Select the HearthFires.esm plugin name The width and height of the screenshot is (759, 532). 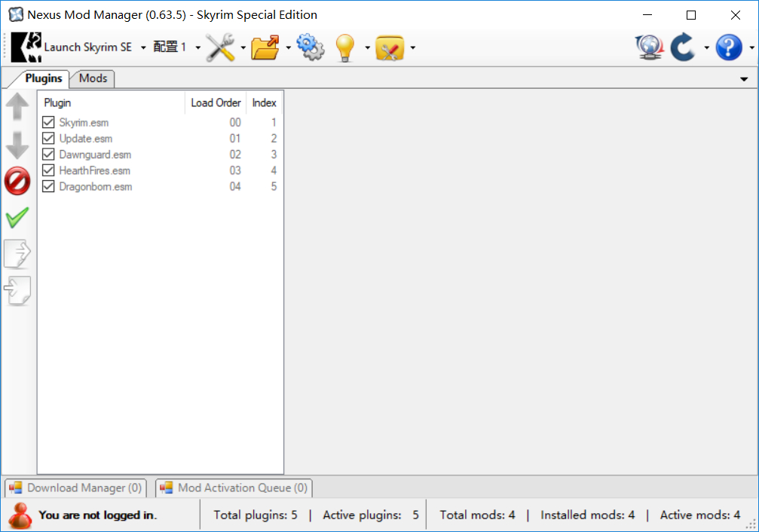tap(94, 170)
